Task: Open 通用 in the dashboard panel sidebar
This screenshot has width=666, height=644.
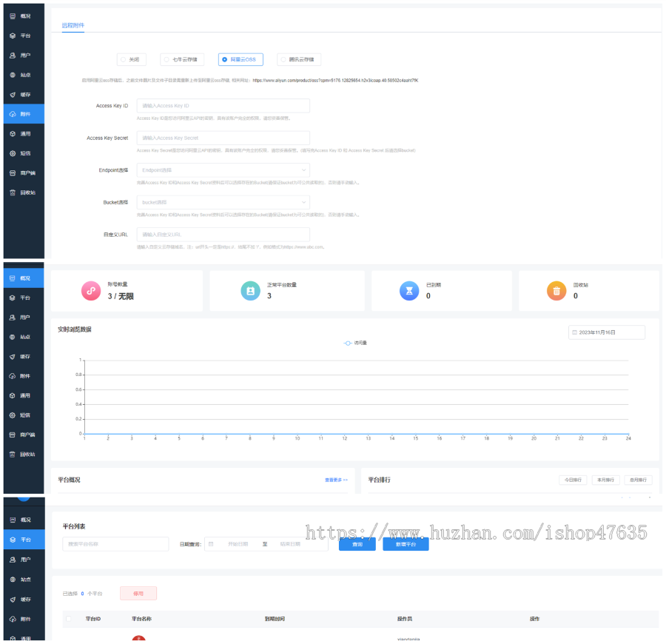Action: [24, 395]
